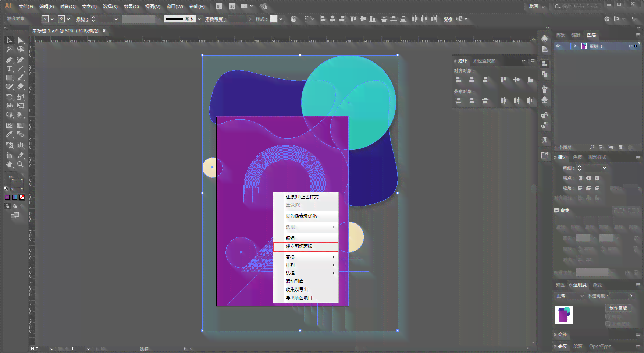Select the Zoom tool

click(21, 164)
